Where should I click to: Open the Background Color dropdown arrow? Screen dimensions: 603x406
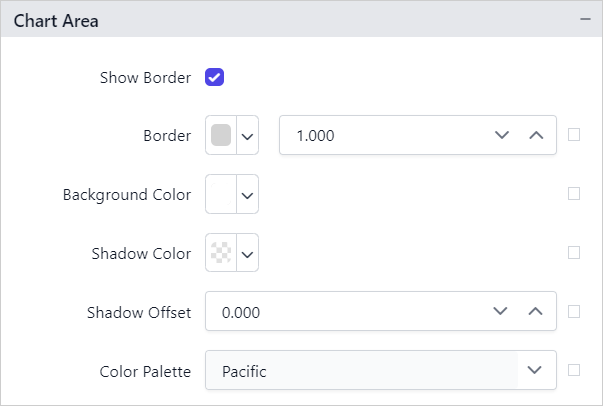point(247,194)
